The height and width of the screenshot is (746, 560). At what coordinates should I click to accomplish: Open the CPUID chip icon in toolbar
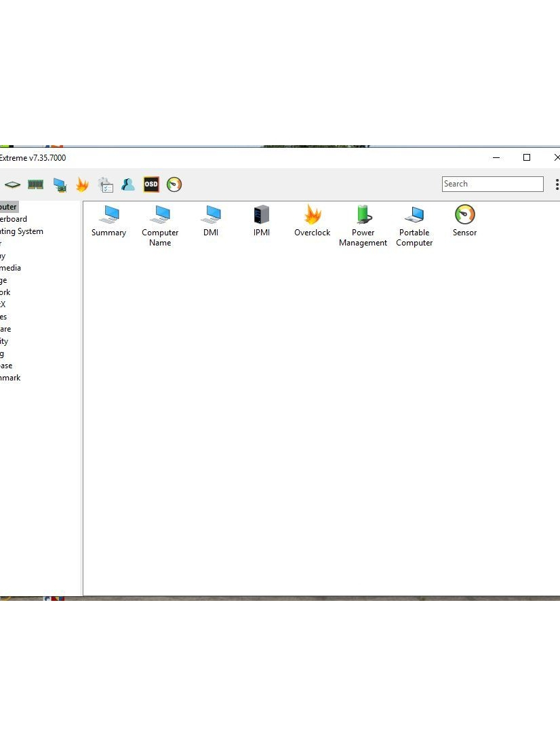12,184
